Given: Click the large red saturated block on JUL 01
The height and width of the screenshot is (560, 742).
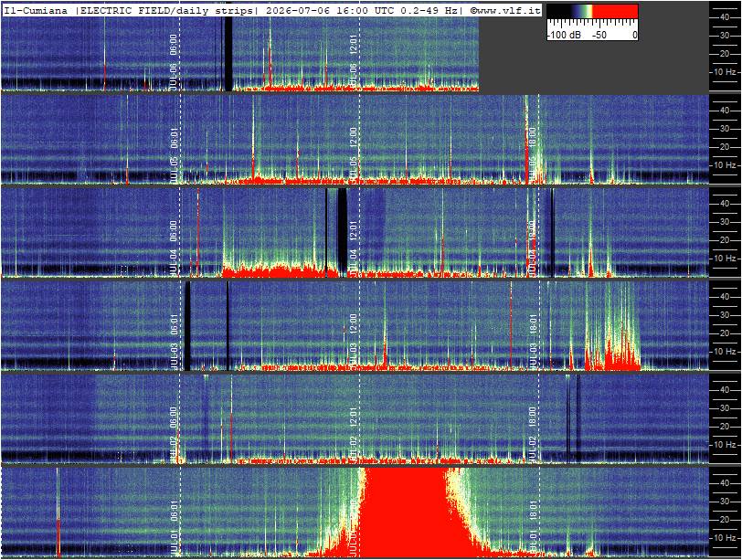Looking at the screenshot, I should coord(406,512).
